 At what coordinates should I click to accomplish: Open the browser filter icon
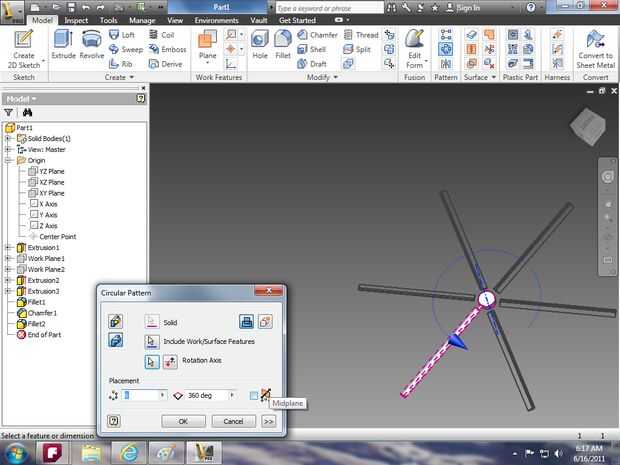(8, 113)
